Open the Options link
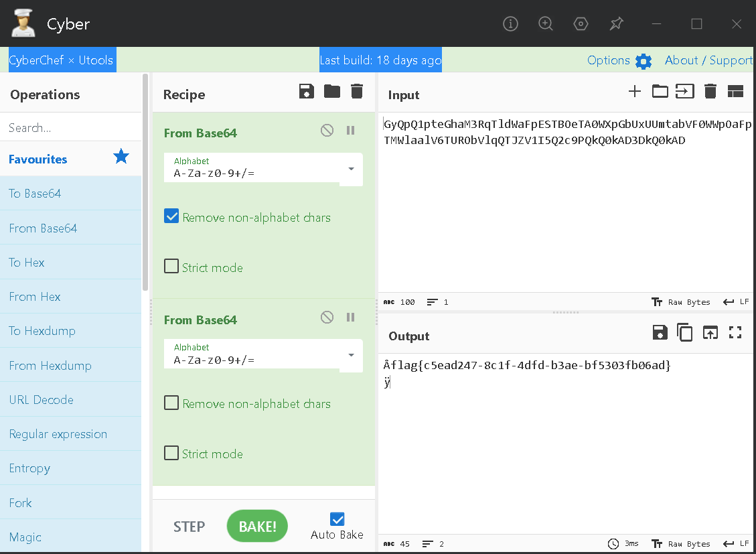Viewport: 756px width, 554px height. point(609,60)
